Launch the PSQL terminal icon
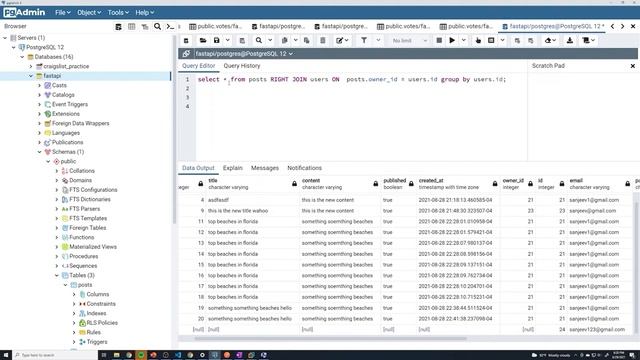 pyautogui.click(x=170, y=27)
